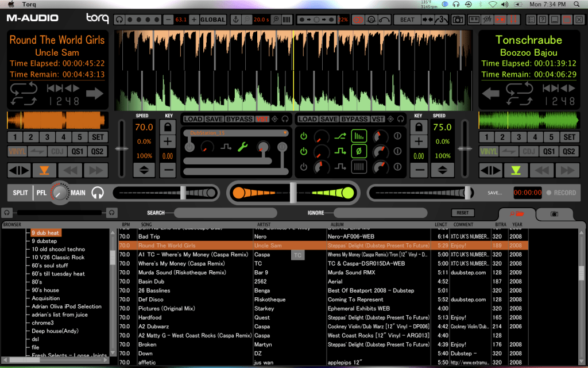Click LOAD on left effect rack
Viewport: 588px width, 368px height.
pos(193,119)
